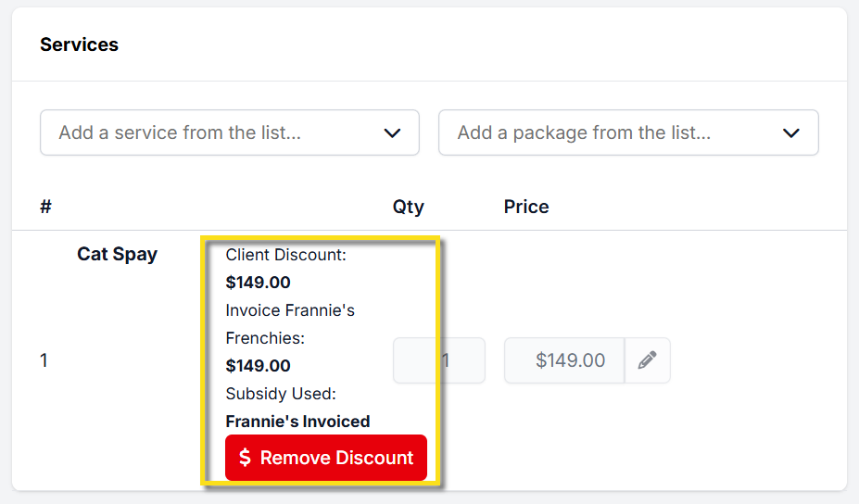Click the Qty column header
The width and height of the screenshot is (859, 504).
pyautogui.click(x=408, y=207)
